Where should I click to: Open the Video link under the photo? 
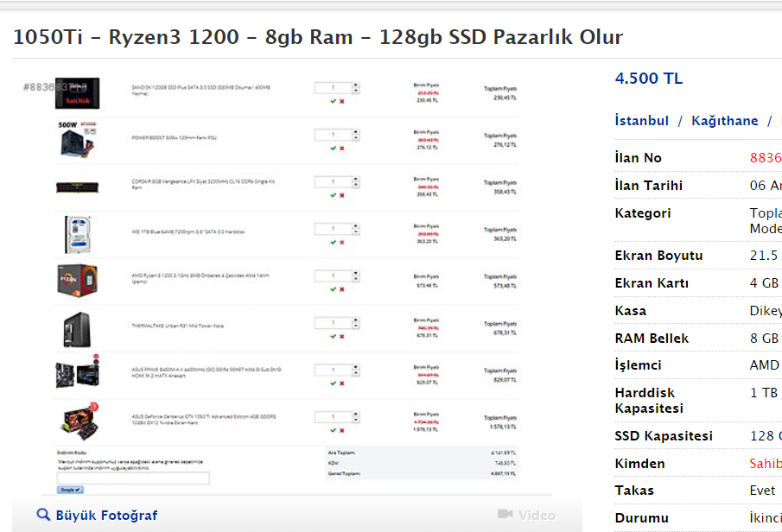pos(537,515)
